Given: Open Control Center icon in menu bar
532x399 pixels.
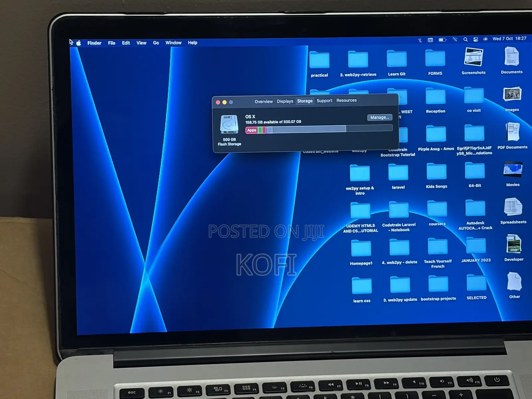Looking at the screenshot, I should coord(476,39).
